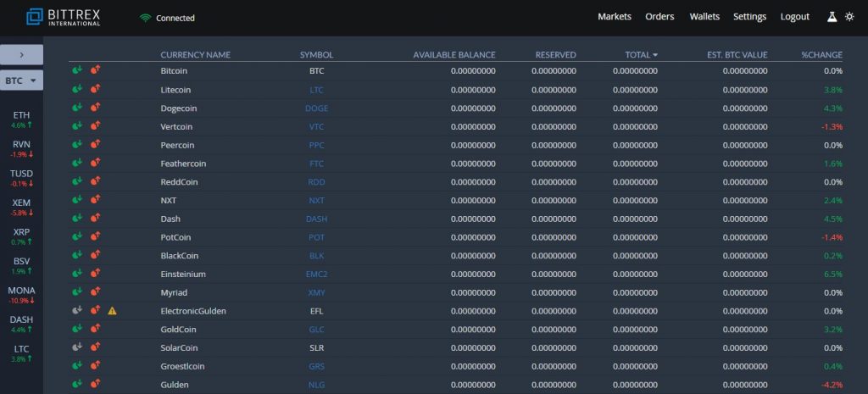
Task: Open Settings from top navigation
Action: point(750,17)
